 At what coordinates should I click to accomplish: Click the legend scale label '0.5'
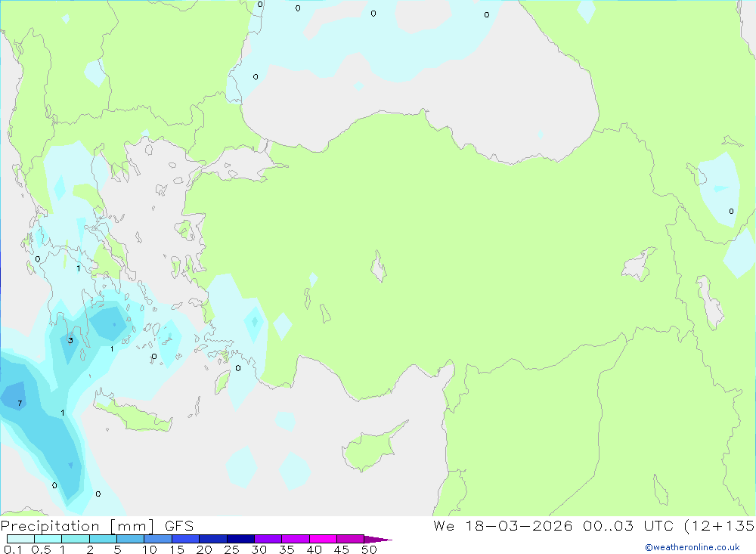coord(41,549)
